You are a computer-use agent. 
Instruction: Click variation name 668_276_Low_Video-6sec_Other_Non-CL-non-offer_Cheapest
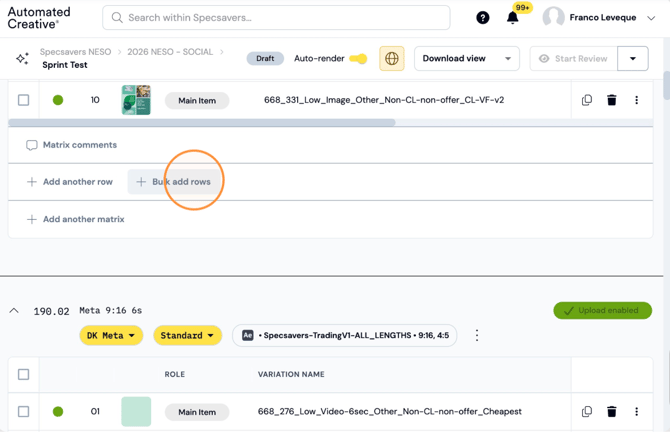(389, 411)
